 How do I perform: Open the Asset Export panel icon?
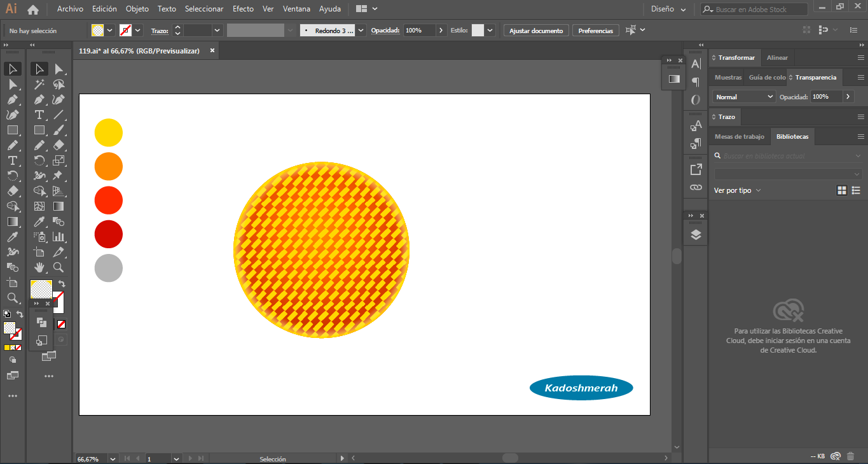(696, 169)
